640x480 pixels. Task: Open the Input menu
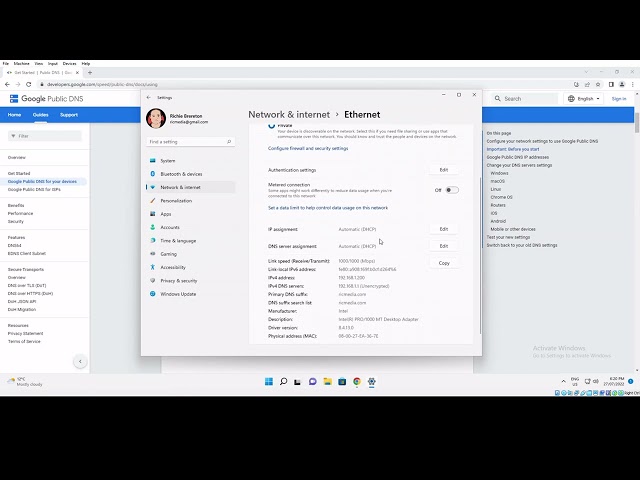pyautogui.click(x=53, y=64)
